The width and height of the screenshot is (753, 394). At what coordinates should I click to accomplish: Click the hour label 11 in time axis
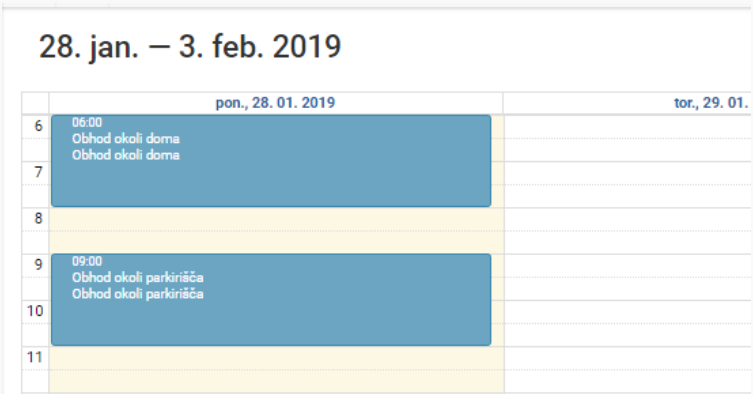tap(35, 357)
